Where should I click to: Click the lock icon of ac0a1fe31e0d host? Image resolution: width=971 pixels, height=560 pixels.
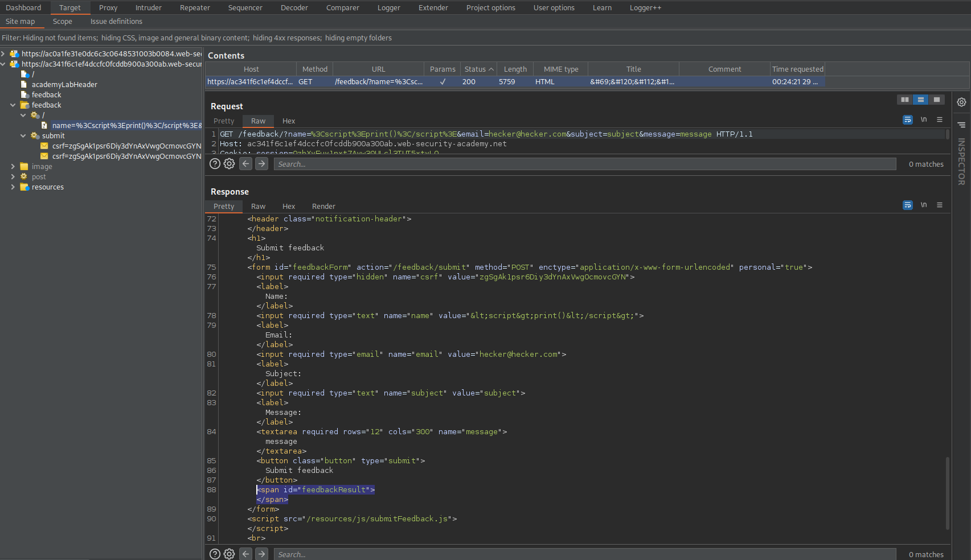point(14,54)
